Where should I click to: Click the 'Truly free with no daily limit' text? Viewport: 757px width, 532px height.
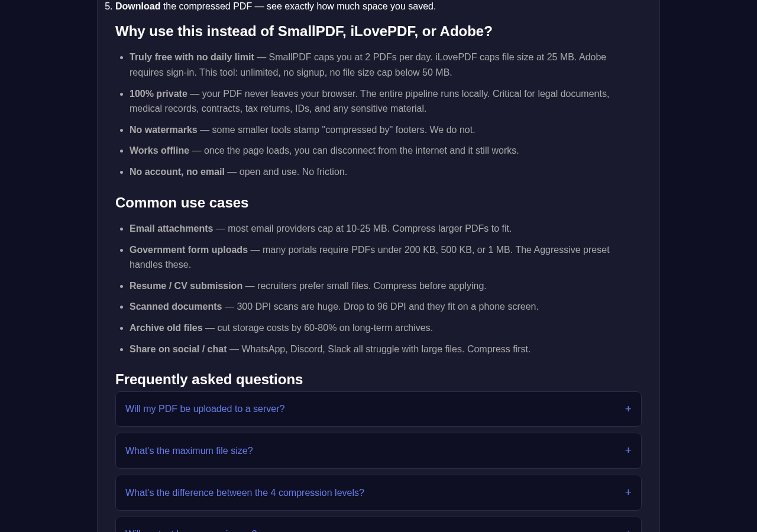pos(192,57)
